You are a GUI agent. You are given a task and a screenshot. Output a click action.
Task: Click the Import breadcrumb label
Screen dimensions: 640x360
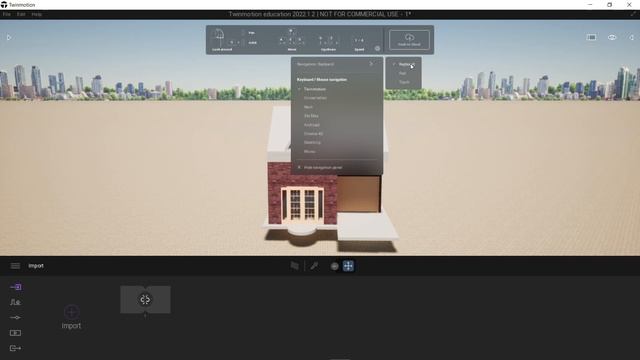pyautogui.click(x=36, y=266)
